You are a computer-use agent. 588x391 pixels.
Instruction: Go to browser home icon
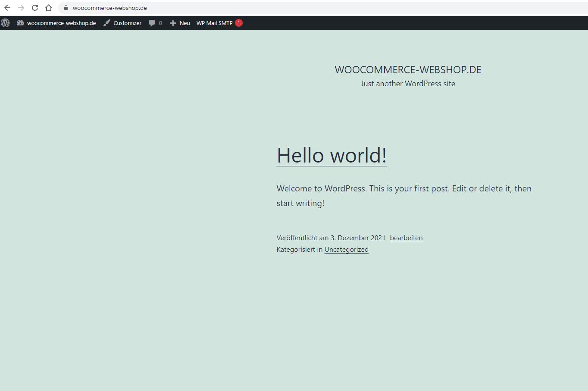point(49,8)
